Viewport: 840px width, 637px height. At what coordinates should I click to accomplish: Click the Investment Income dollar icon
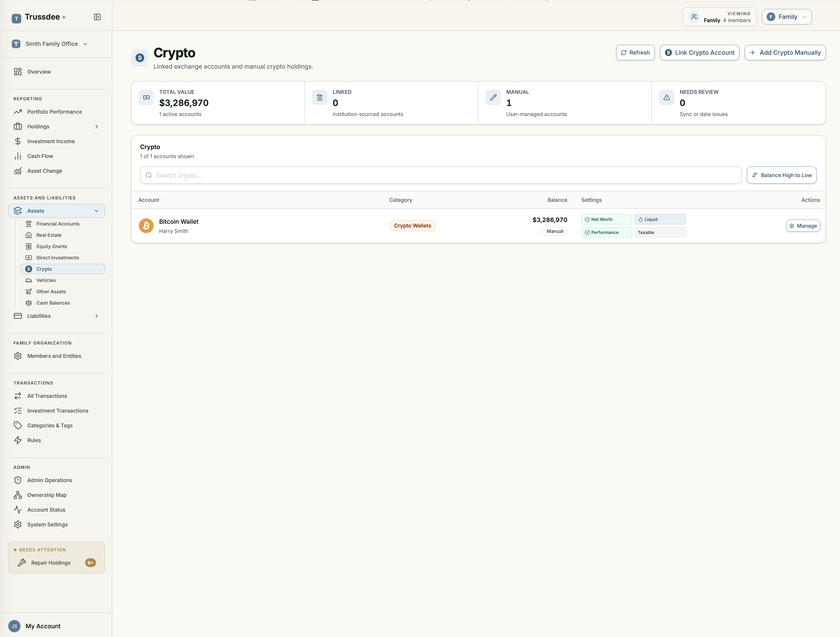point(18,141)
